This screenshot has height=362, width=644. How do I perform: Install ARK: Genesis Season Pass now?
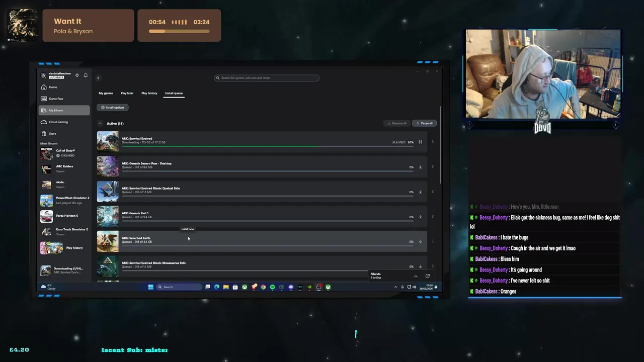tap(420, 167)
